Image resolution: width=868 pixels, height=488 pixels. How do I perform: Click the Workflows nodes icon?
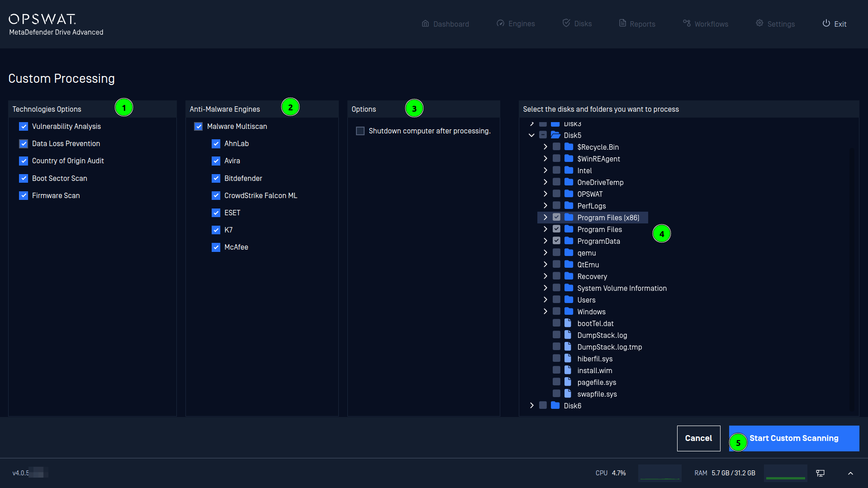687,23
